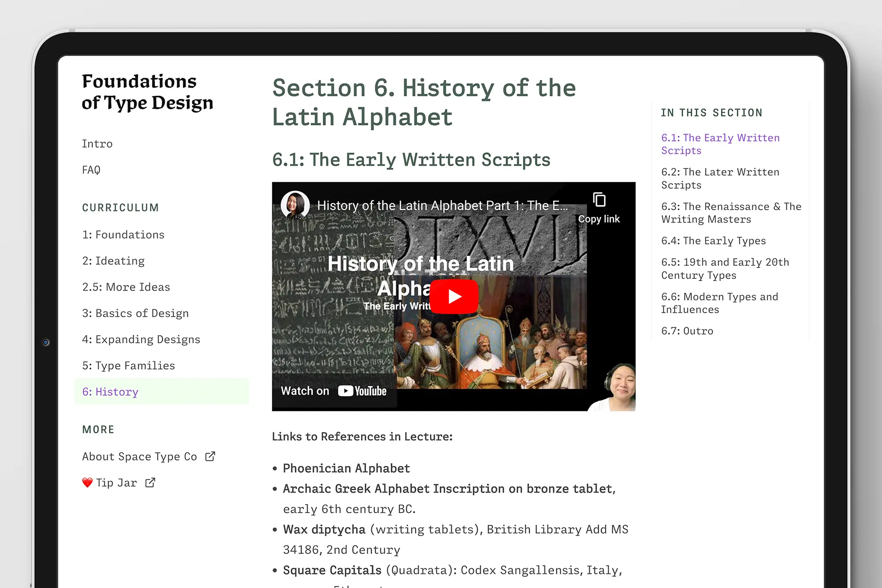
Task: Play the History of the Latin Alphabet video
Action: coord(454,296)
